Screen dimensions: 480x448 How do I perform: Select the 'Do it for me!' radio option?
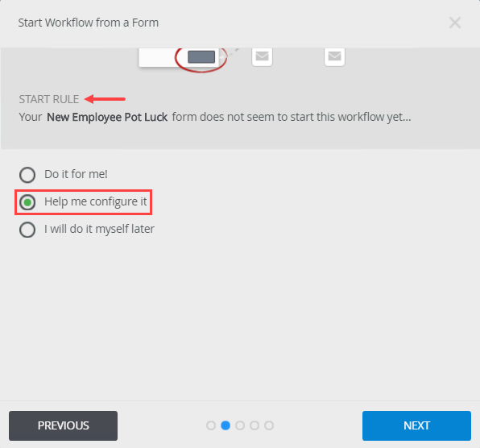27,175
